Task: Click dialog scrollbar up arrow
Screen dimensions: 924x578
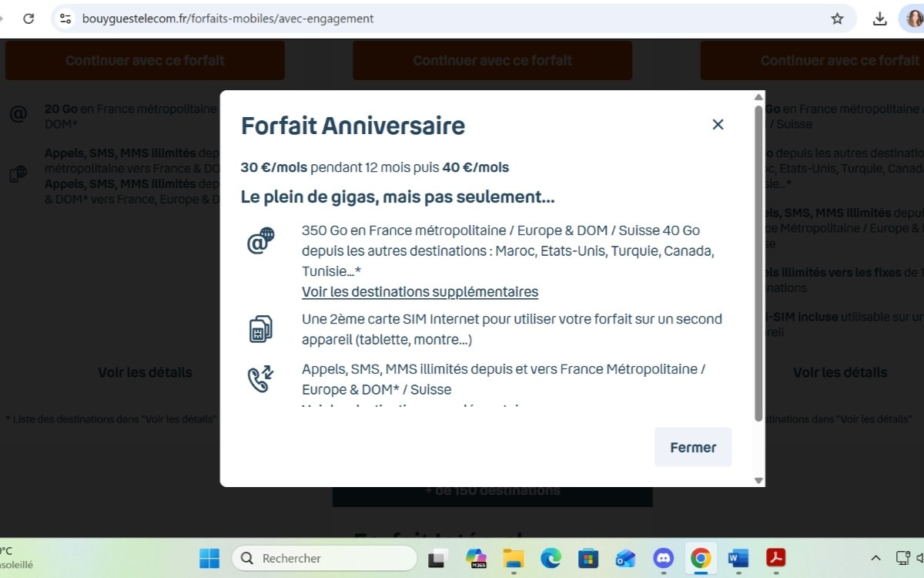Action: point(758,96)
